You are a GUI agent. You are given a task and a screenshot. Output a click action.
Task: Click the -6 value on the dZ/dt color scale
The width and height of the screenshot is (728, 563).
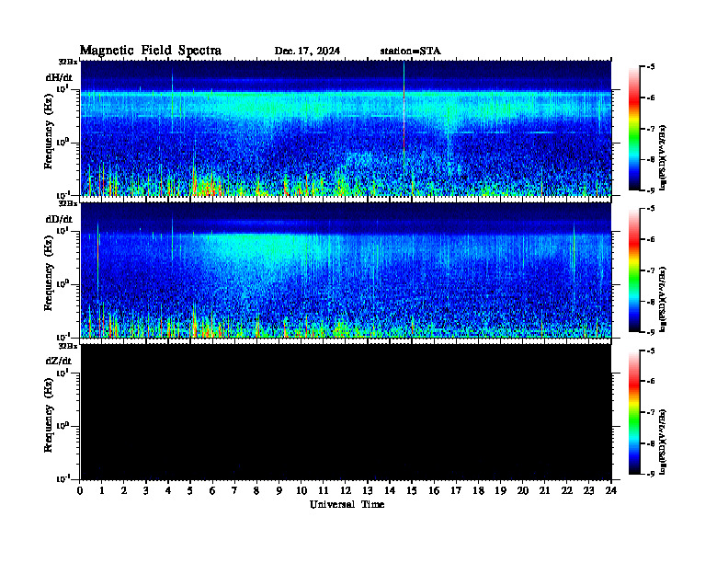pyautogui.click(x=651, y=382)
